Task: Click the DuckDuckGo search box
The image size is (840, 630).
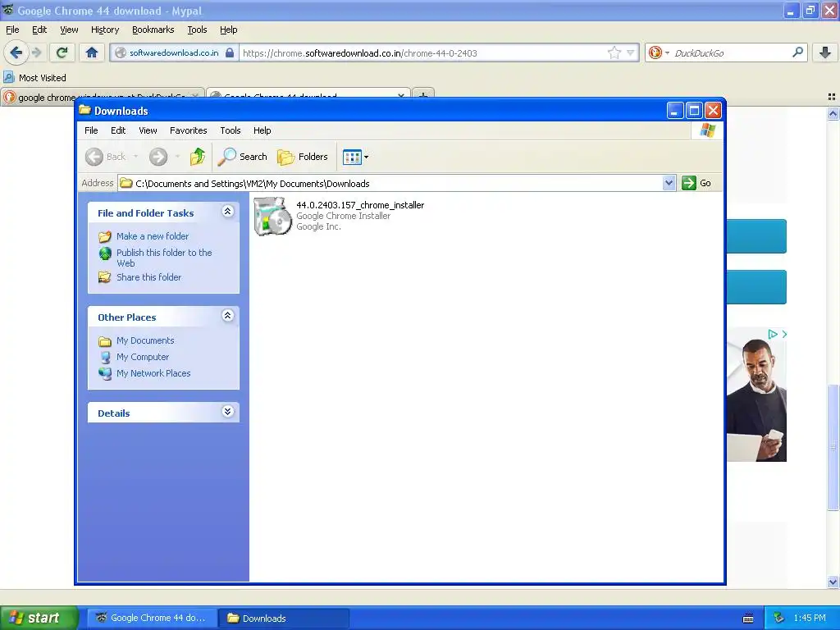Action: (x=731, y=52)
